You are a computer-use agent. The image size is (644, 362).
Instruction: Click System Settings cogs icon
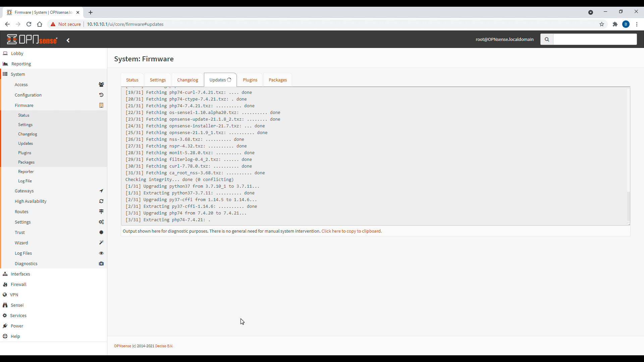point(101,222)
